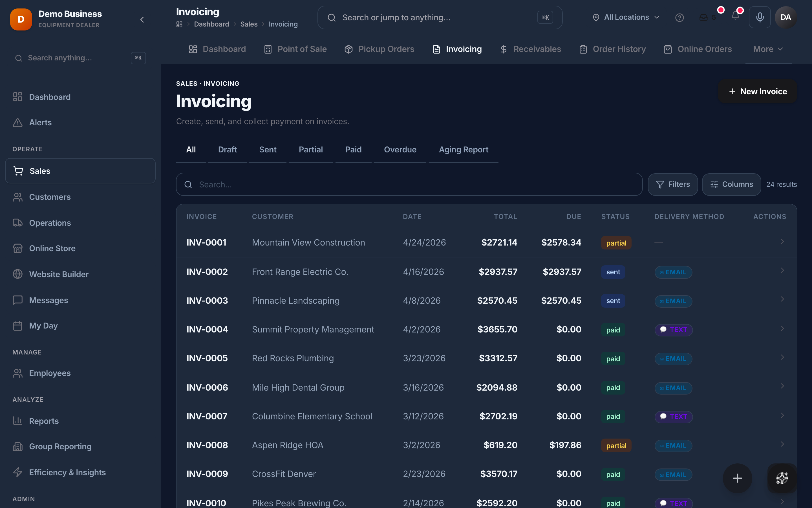Open Group Reporting in the sidebar
This screenshot has width=812, height=508.
pyautogui.click(x=80, y=446)
